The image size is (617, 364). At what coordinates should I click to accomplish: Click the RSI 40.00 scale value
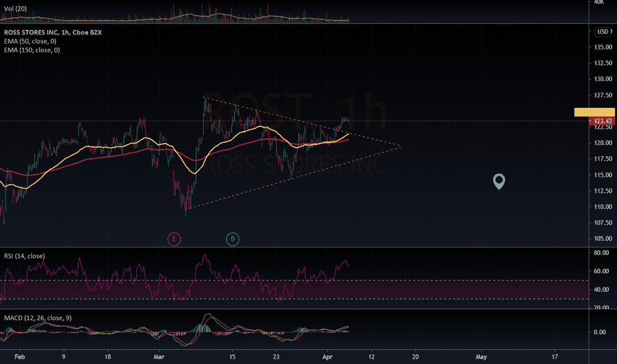coord(601,290)
